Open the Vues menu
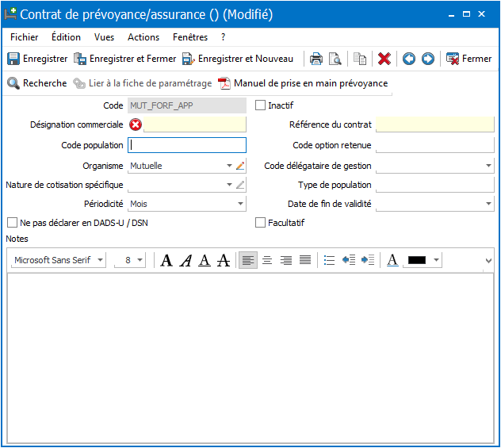501x448 pixels. [104, 37]
